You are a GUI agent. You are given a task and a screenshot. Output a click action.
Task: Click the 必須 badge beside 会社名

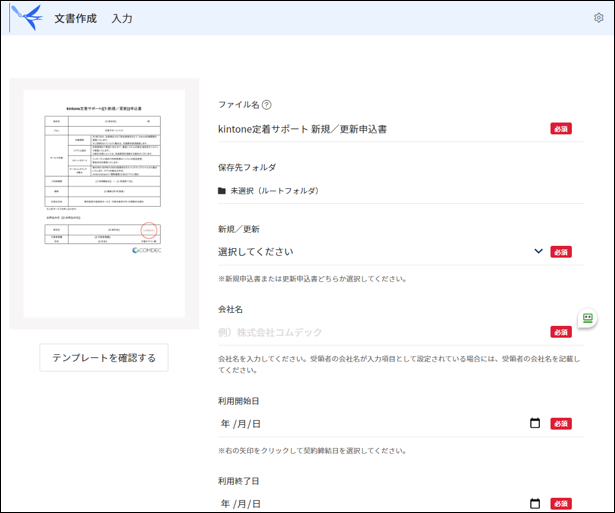(561, 332)
